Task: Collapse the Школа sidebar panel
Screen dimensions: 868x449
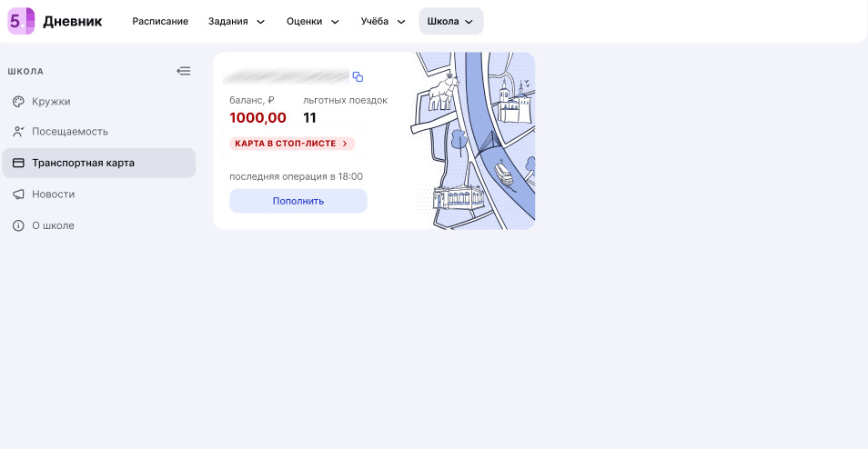Action: click(x=184, y=71)
